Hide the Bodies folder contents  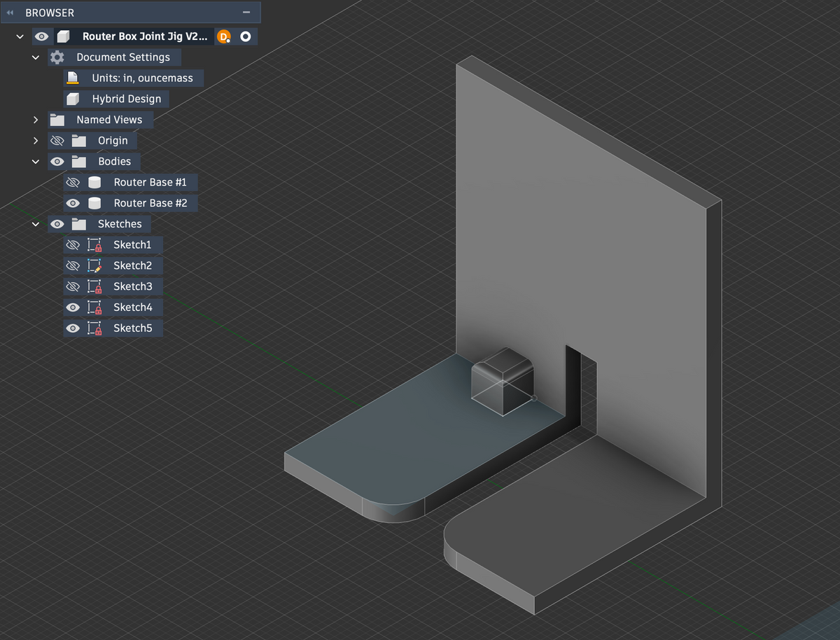point(57,162)
